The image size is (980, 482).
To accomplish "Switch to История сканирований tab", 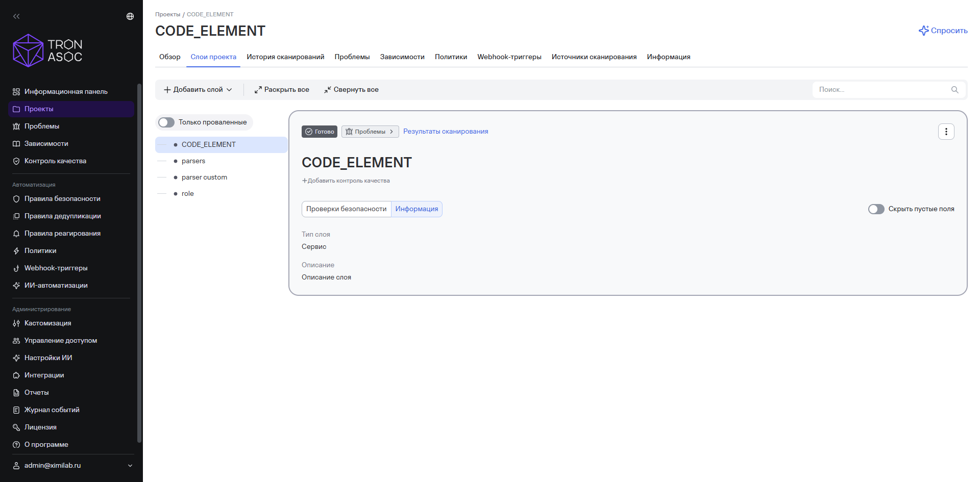I will click(x=285, y=57).
